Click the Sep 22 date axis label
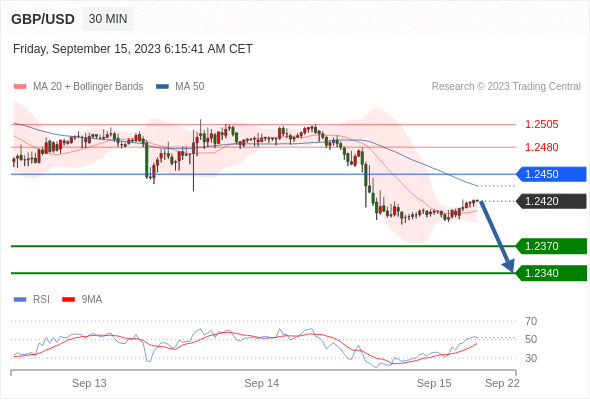 coord(502,383)
